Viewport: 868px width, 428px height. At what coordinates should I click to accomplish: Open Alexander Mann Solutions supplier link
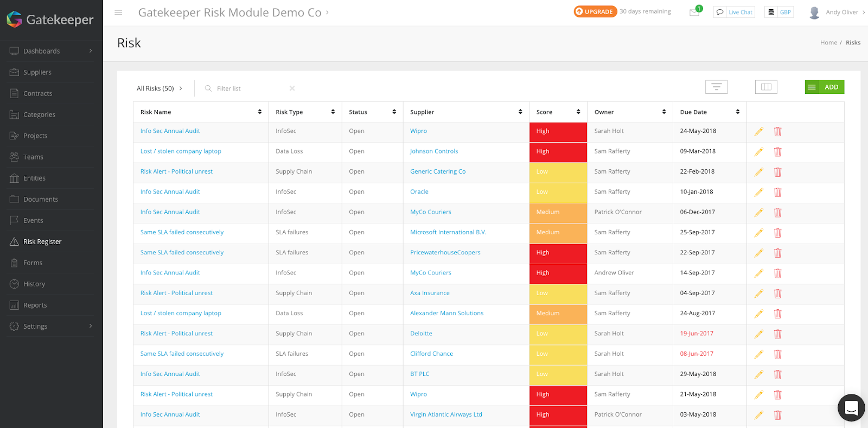[x=446, y=313]
